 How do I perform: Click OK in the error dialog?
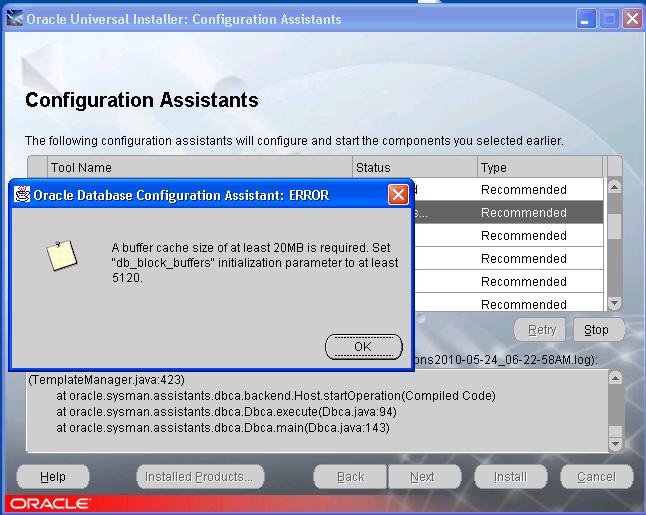(x=363, y=346)
